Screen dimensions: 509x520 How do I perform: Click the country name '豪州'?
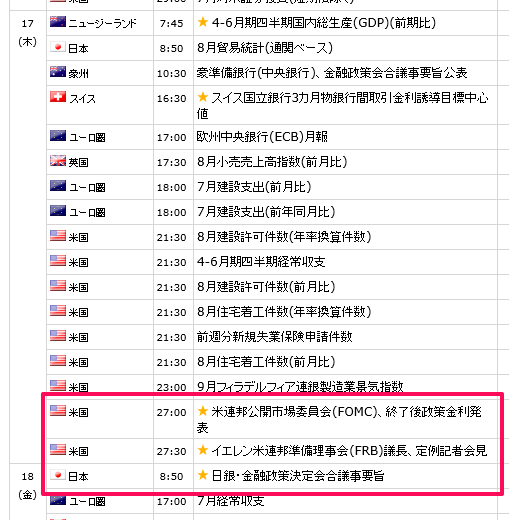(x=78, y=73)
